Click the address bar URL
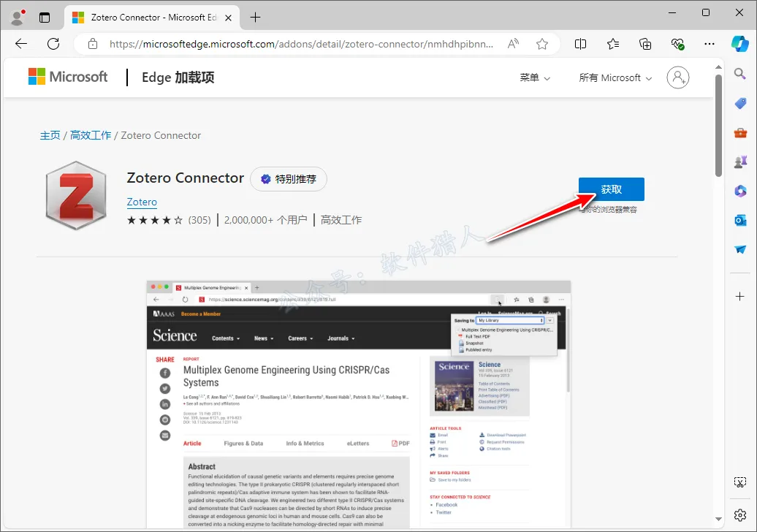 click(301, 44)
